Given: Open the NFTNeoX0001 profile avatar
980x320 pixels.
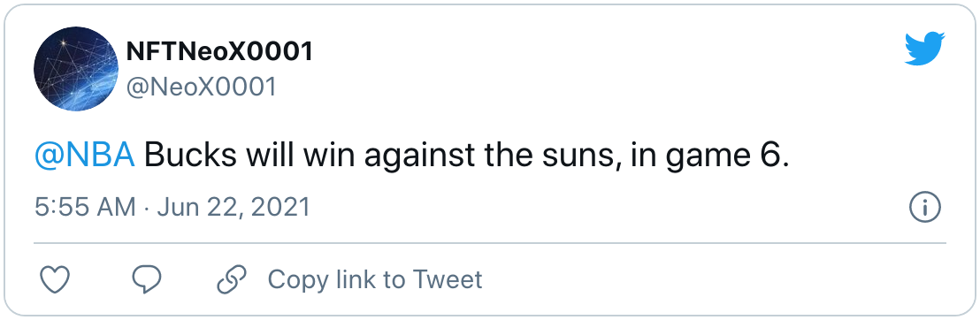Looking at the screenshot, I should coord(76,69).
